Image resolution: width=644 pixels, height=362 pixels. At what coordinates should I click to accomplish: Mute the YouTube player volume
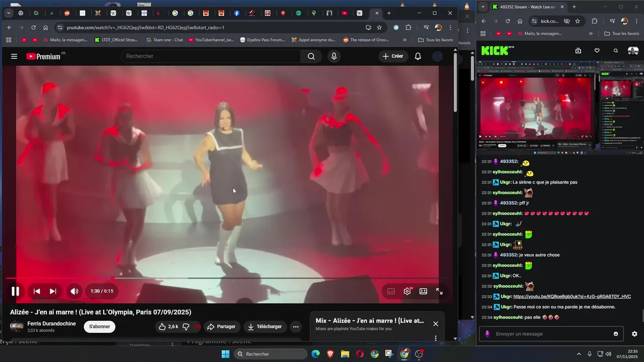74,291
